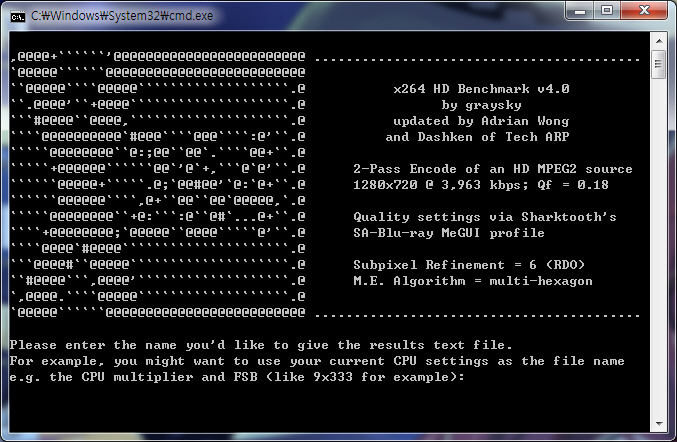Click the empty scrollbar track below thumb

pyautogui.click(x=659, y=246)
